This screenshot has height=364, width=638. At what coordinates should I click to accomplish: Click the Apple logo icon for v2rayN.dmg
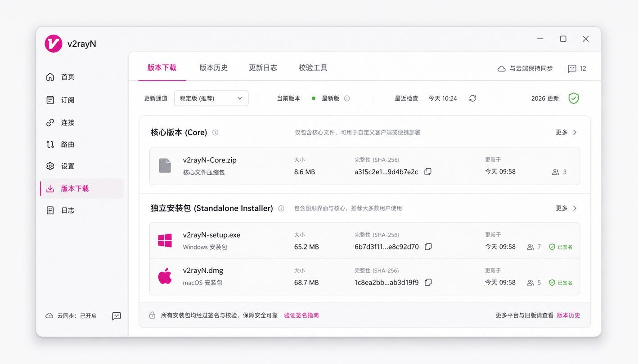165,276
